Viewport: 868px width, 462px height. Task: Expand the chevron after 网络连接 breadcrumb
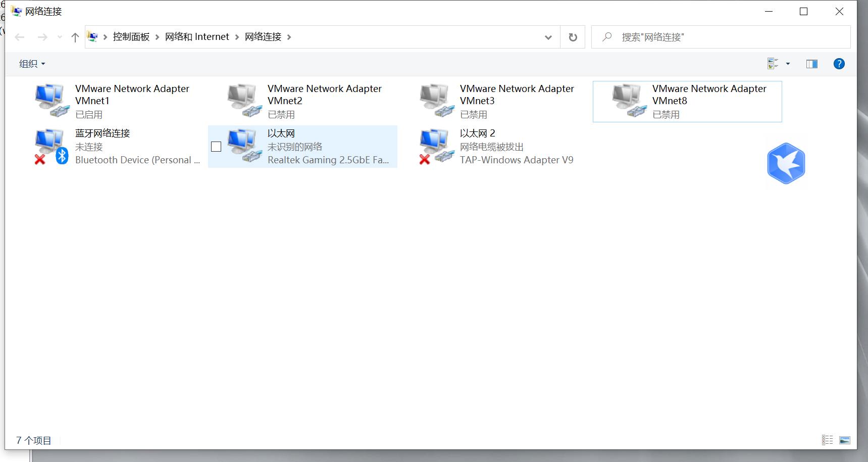tap(289, 37)
